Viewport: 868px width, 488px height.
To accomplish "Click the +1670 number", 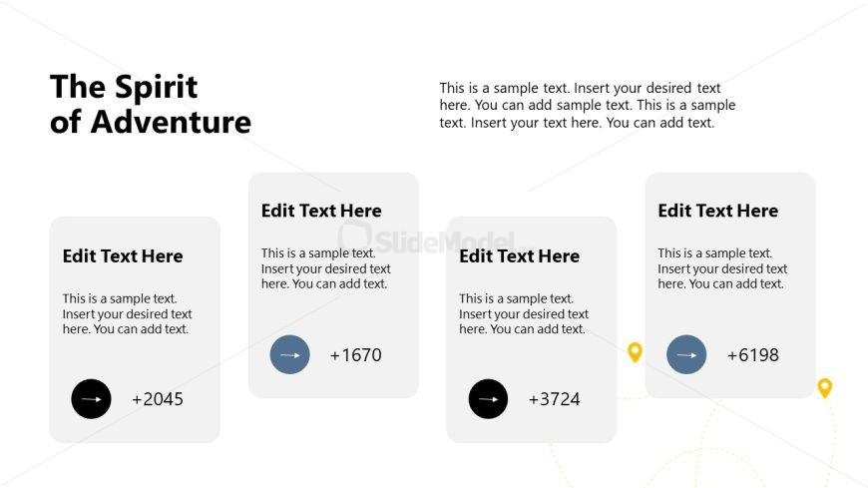I will (x=355, y=354).
